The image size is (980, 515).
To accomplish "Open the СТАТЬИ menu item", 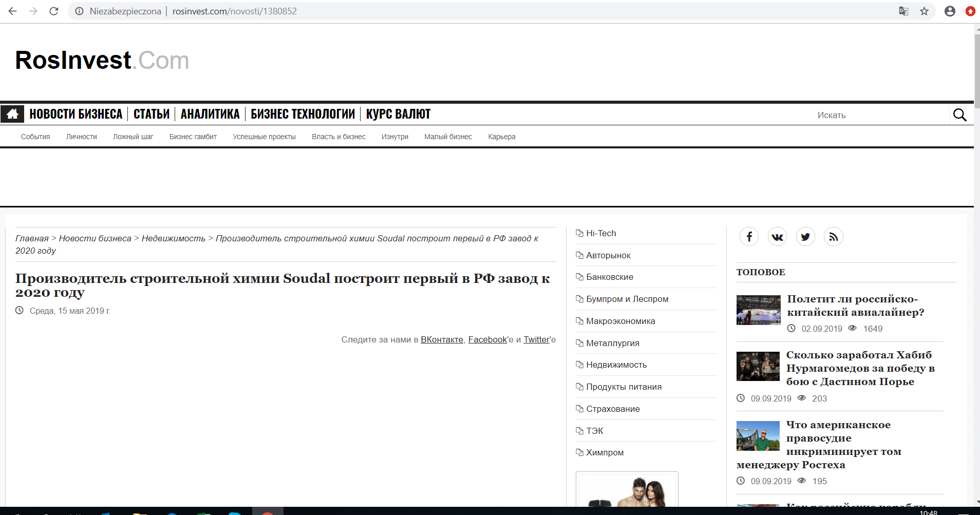I will tap(152, 114).
